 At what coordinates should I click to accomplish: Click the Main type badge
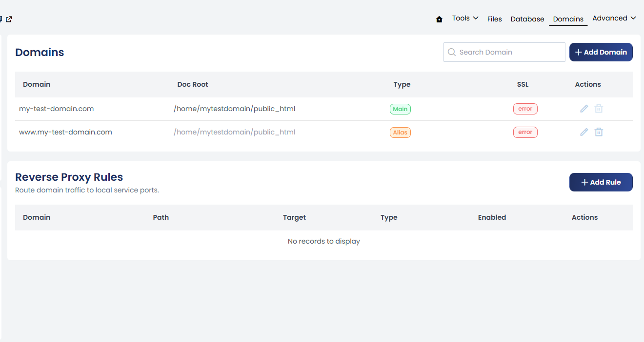pyautogui.click(x=400, y=109)
